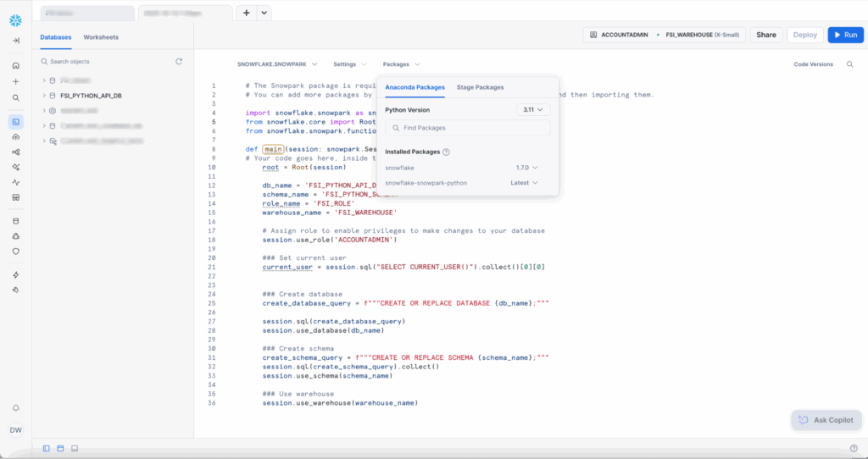This screenshot has height=459, width=868.
Task: Click the lightning bolt icon in sidebar
Action: pyautogui.click(x=15, y=275)
